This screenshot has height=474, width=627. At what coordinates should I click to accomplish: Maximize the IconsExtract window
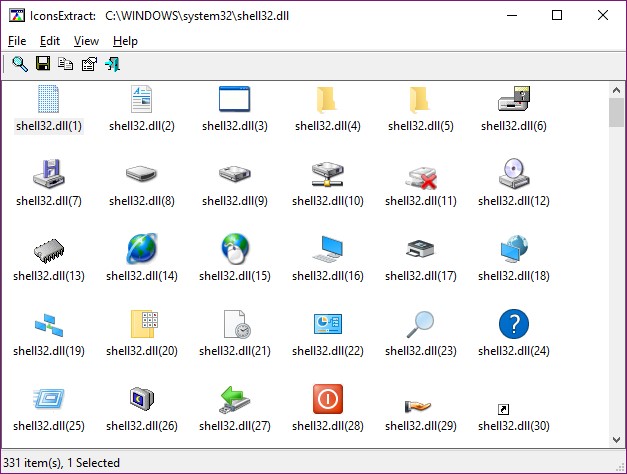(557, 15)
